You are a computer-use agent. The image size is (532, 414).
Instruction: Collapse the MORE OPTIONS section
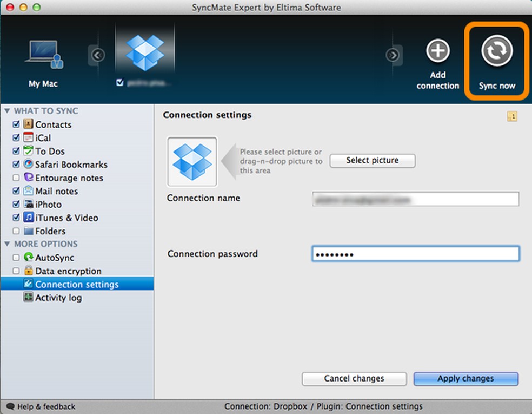pyautogui.click(x=7, y=244)
